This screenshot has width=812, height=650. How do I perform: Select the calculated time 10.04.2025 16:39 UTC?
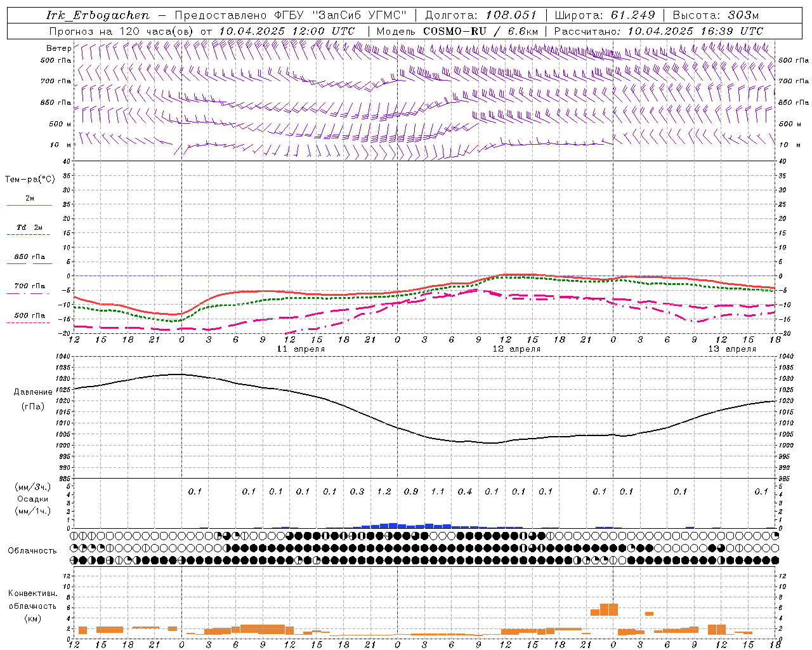point(695,31)
